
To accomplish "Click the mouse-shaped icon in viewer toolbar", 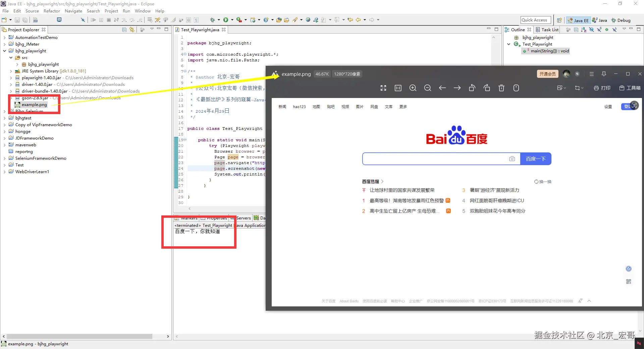I will pos(516,88).
